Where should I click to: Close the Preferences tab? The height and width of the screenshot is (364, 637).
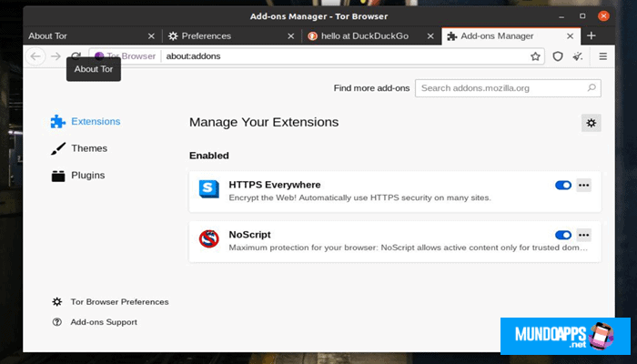291,36
